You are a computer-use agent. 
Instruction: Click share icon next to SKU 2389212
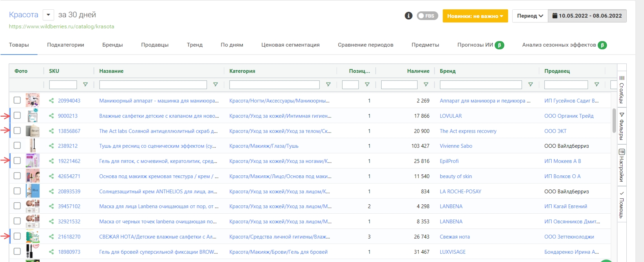[x=52, y=146]
